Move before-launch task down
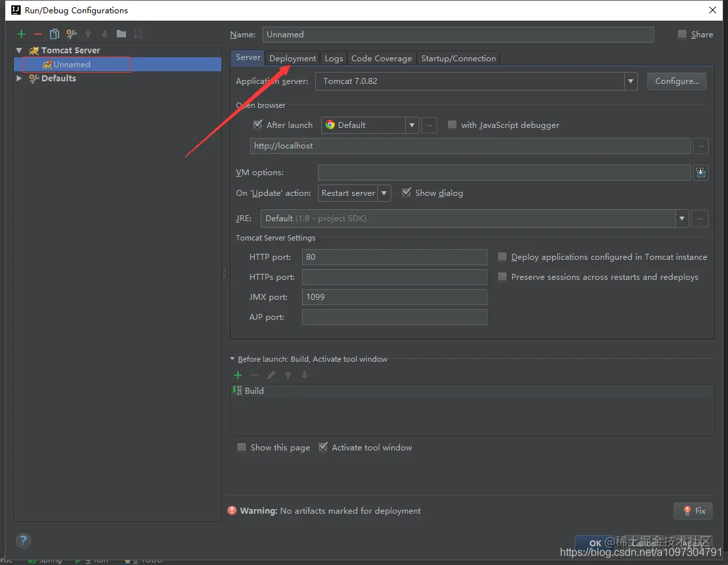Screen dimensions: 728x565 coord(305,375)
